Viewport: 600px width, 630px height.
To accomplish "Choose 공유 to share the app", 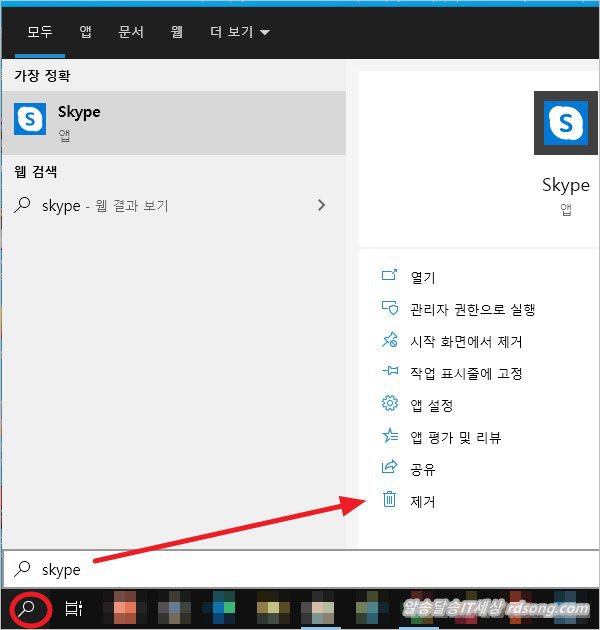I will pyautogui.click(x=422, y=469).
